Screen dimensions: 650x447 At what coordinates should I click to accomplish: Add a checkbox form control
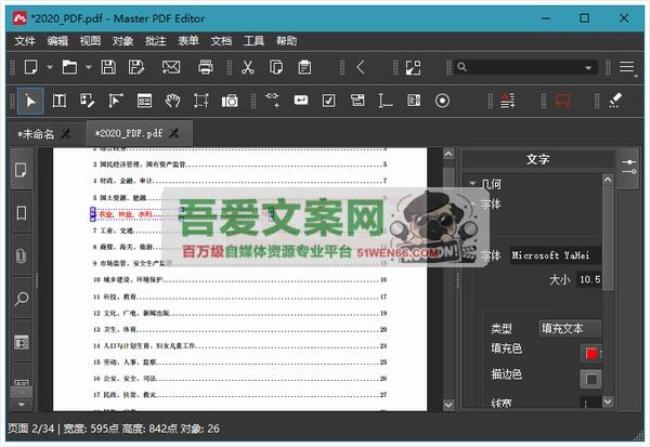point(329,101)
